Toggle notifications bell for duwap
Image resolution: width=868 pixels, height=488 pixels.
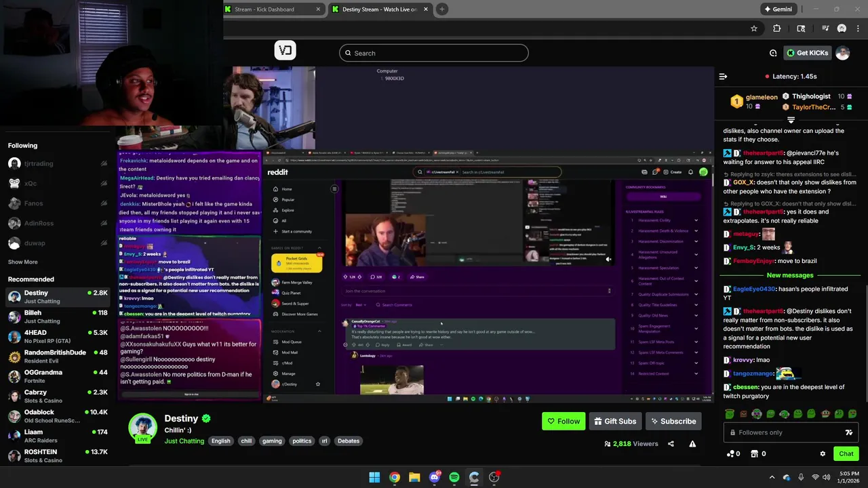104,243
